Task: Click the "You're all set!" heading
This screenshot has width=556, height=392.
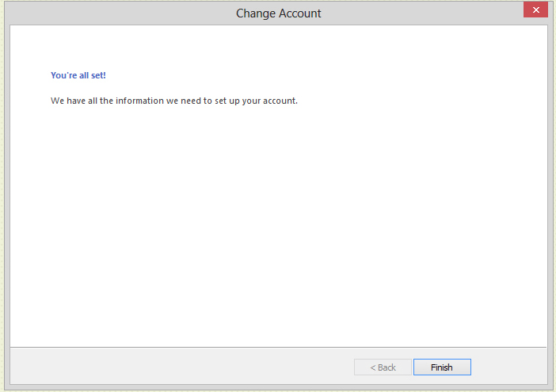Action: (x=78, y=75)
